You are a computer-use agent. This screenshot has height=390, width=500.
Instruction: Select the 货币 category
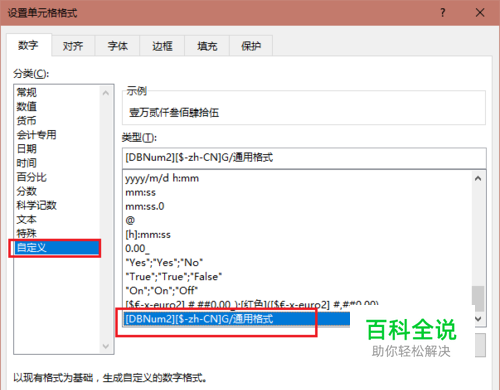27,121
